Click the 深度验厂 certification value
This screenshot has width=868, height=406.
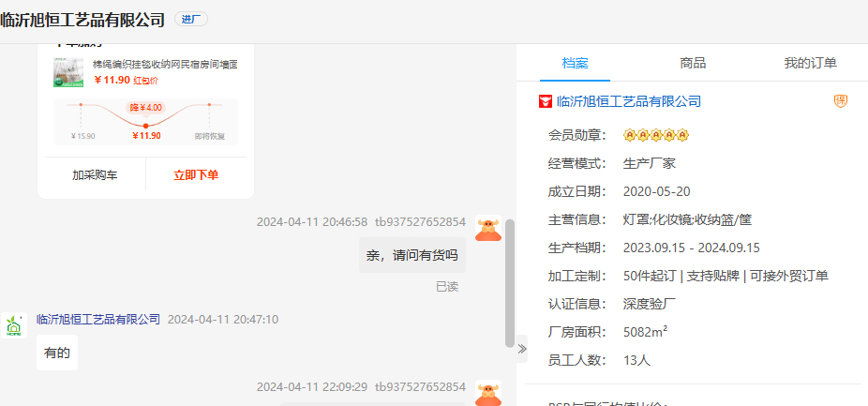(650, 304)
